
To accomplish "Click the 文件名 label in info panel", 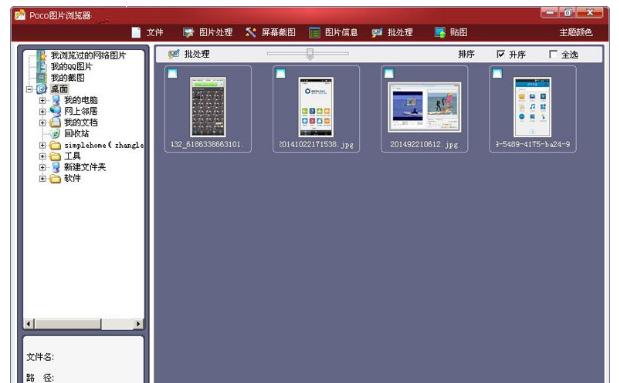I will pos(40,357).
